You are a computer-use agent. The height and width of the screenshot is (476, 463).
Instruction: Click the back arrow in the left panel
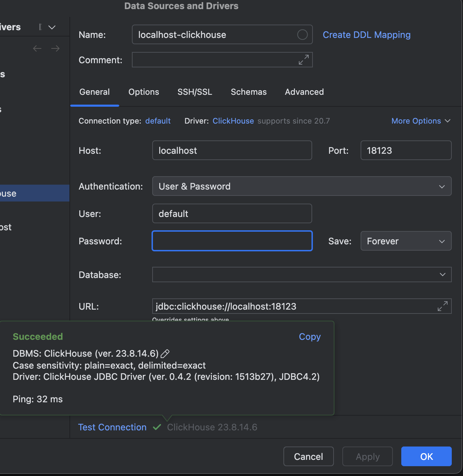pyautogui.click(x=37, y=48)
